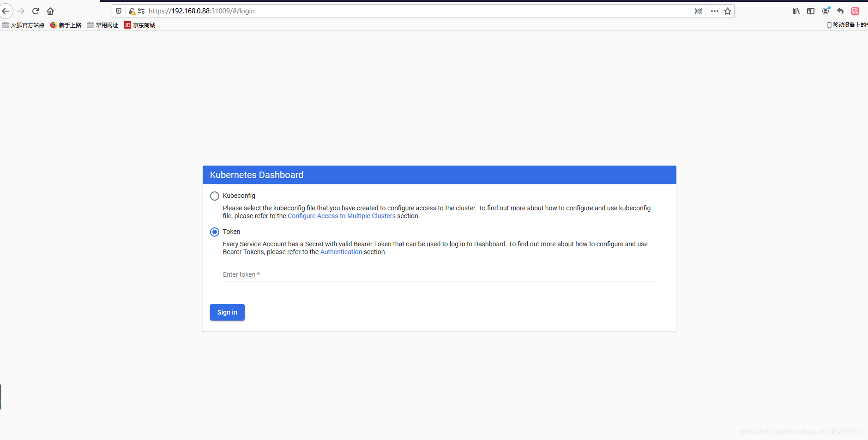The image size is (868, 440).
Task: Click the URL address bar text
Action: click(202, 11)
